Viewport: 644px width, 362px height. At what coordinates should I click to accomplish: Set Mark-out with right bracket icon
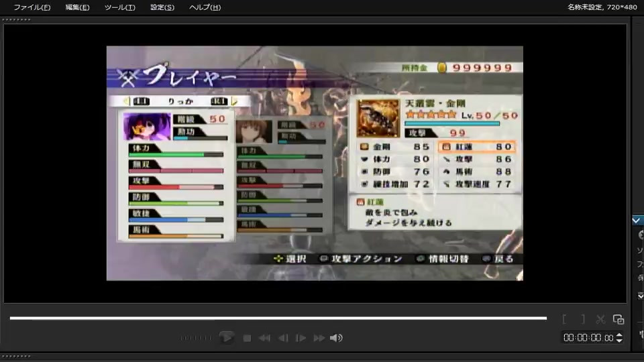[x=583, y=319]
